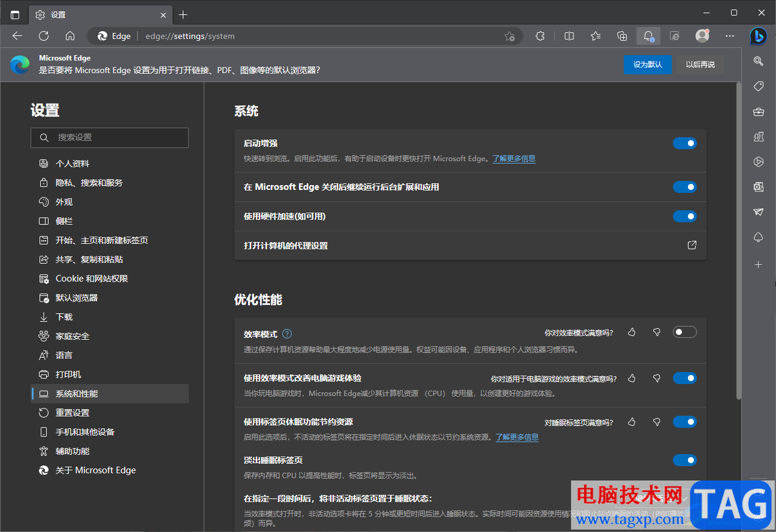776x532 pixels.
Task: Give thumbs up for 效率模式
Action: pyautogui.click(x=632, y=332)
